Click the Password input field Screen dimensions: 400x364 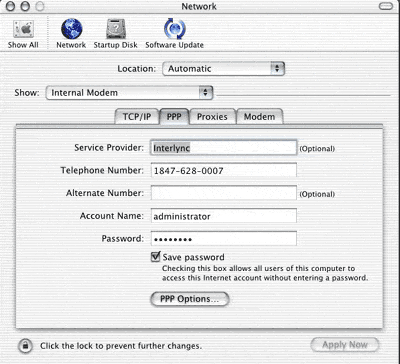pos(223,239)
